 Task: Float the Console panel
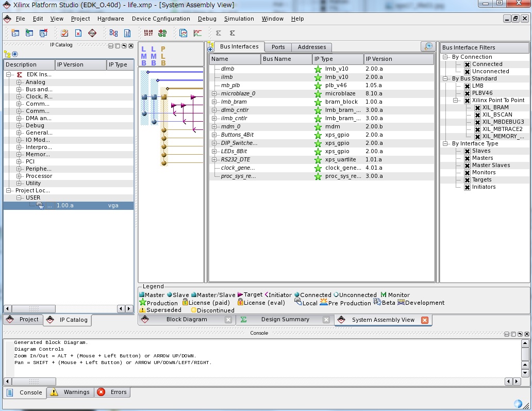520,334
